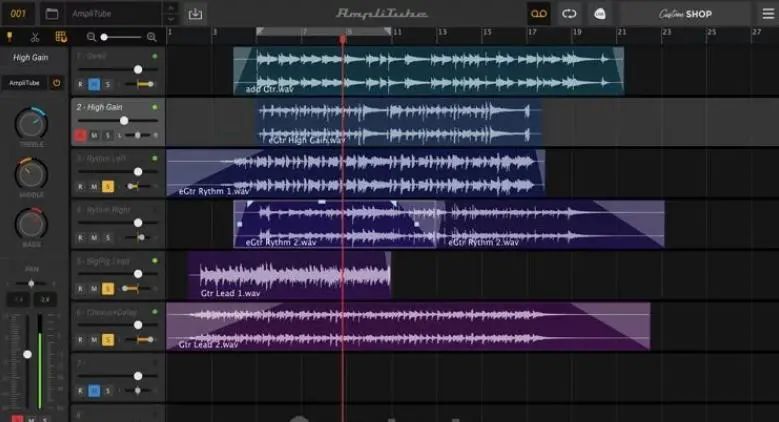Click the Bass knob
Viewport: 779px width, 422px height.
pos(31,224)
